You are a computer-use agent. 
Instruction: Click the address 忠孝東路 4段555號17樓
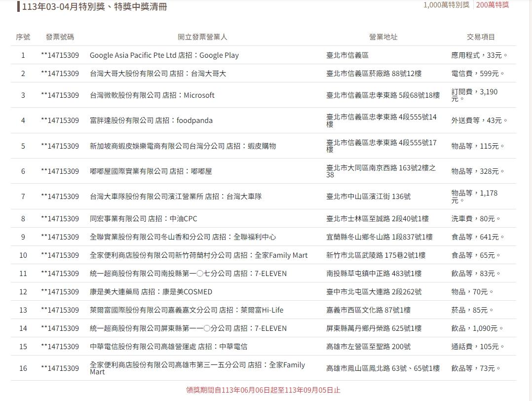click(x=381, y=146)
